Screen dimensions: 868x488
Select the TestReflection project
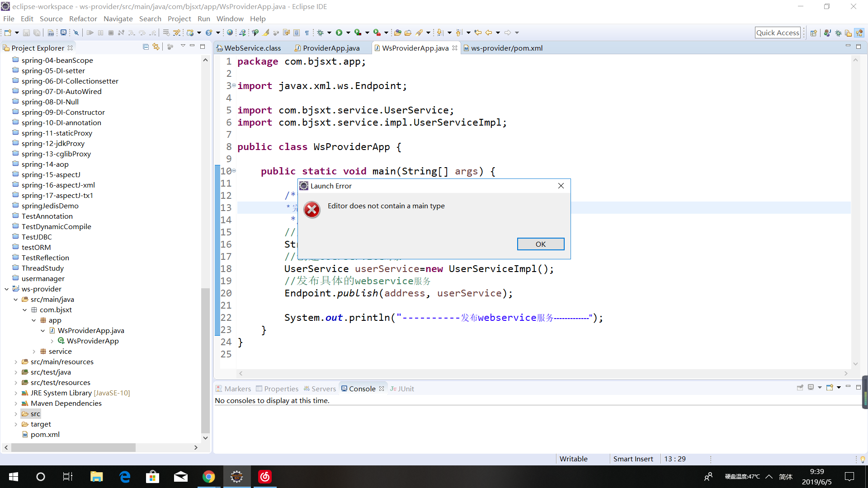[x=45, y=258]
